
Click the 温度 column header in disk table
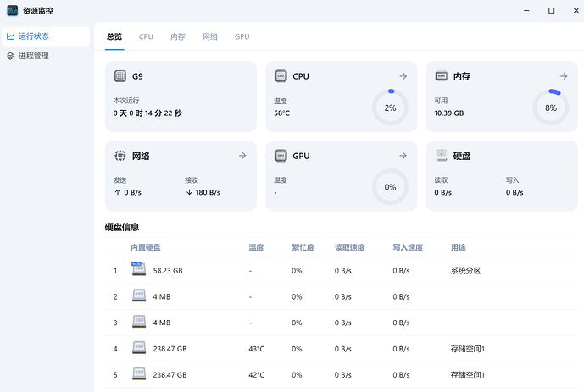click(x=256, y=248)
